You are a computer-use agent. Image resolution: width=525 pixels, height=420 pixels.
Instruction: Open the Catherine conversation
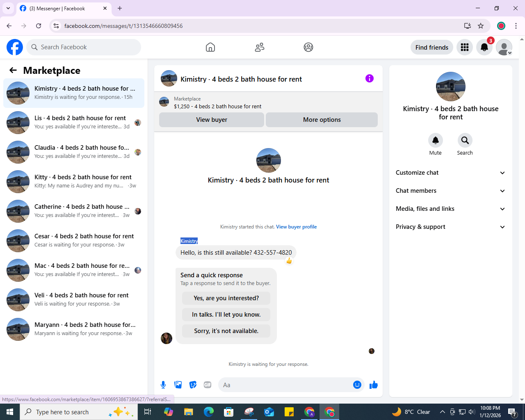tap(74, 211)
